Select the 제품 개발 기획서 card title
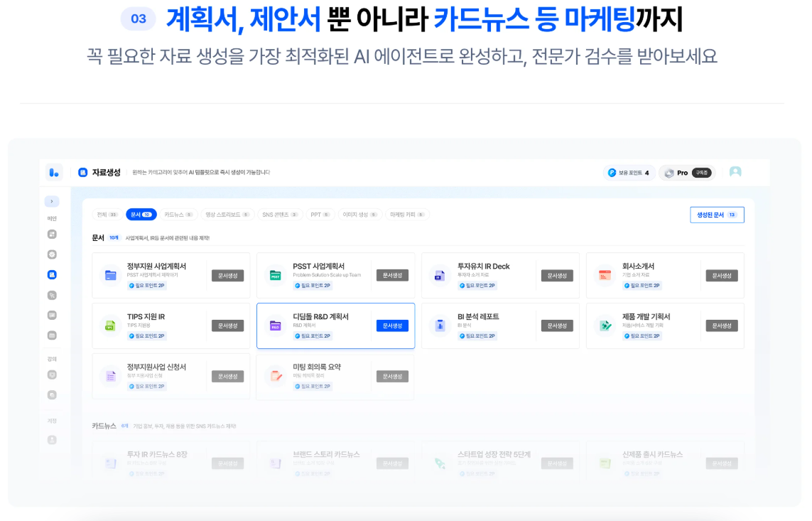The width and height of the screenshot is (812, 521). (x=646, y=316)
